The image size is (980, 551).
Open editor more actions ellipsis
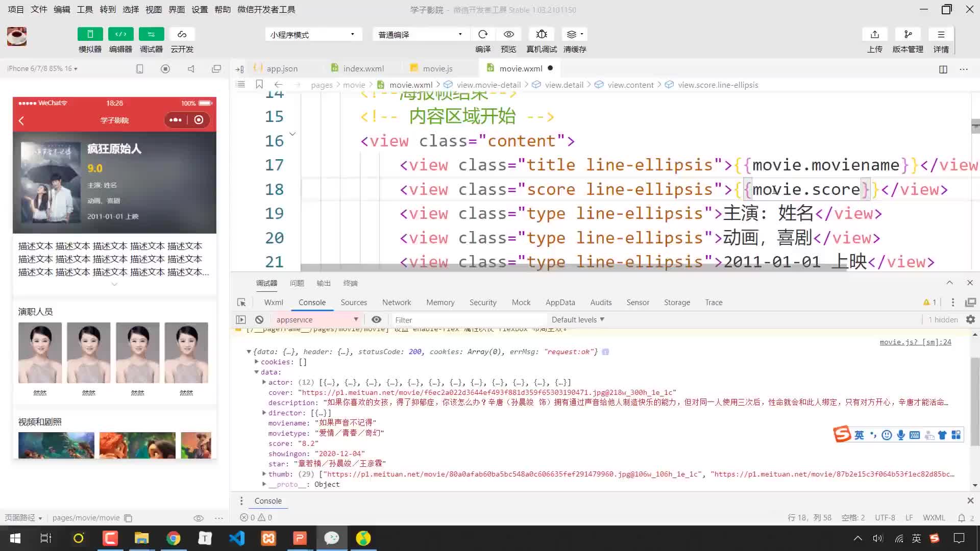pyautogui.click(x=964, y=69)
